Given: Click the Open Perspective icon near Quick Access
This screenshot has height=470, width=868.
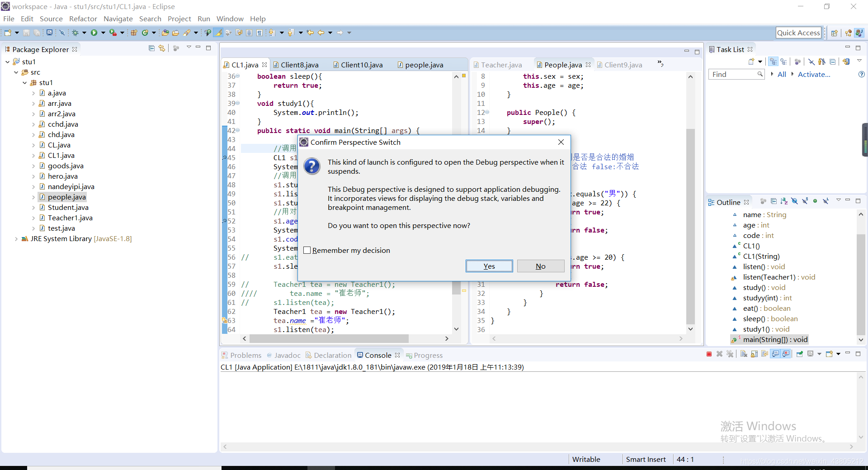Looking at the screenshot, I should (x=835, y=33).
